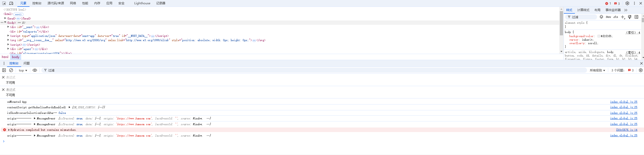Viewport: 644px width, 155px height.
Task: Click the new style rule plus icon
Action: (623, 17)
